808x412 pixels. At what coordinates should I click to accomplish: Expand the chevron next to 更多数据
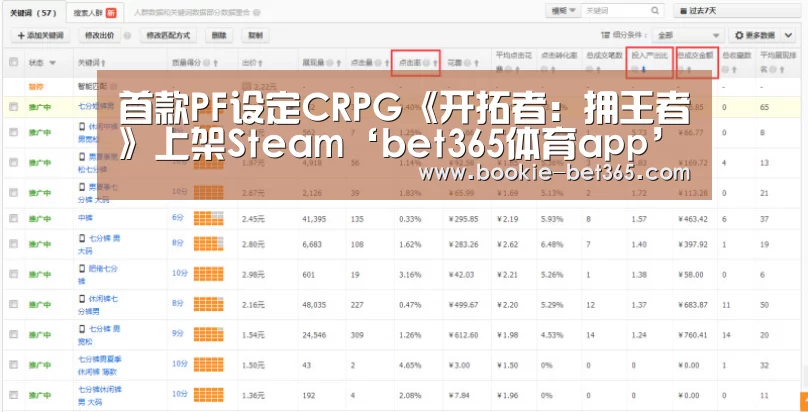point(788,36)
